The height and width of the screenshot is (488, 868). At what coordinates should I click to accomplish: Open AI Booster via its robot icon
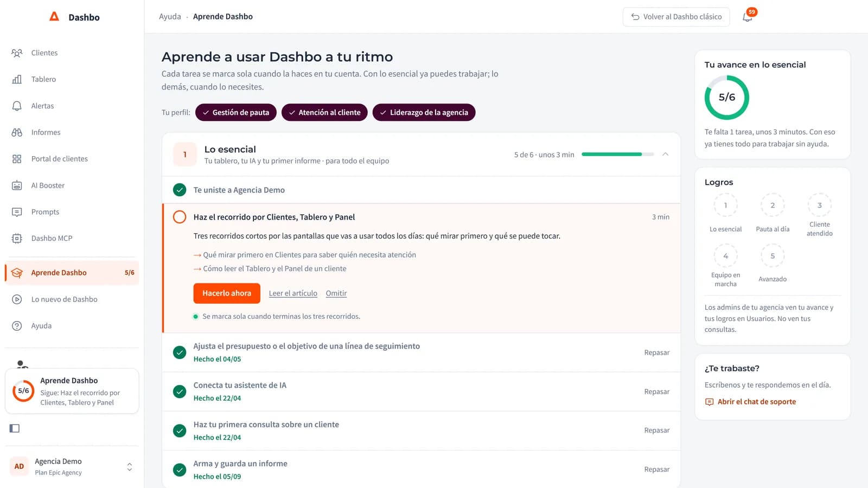pyautogui.click(x=17, y=185)
